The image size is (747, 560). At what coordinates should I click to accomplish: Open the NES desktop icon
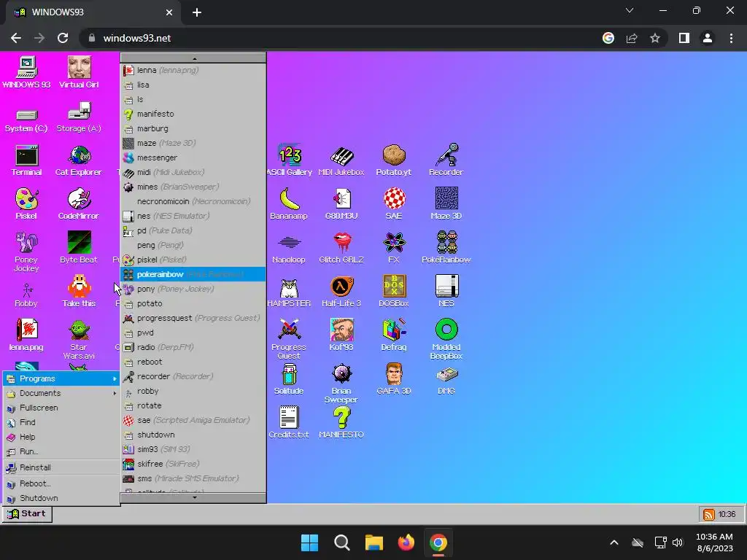[446, 292]
